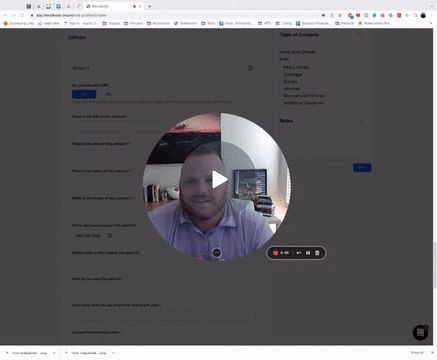Screen dimensions: 437x360
Task: Close the downloads bar
Action: 433,353
